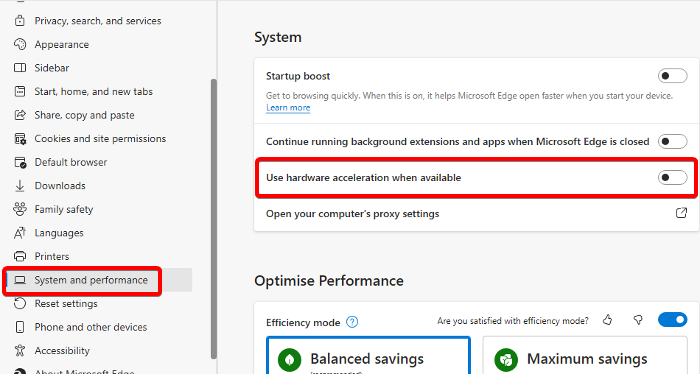Click the Balanced savings leaf icon
700x374 pixels.
(x=289, y=360)
